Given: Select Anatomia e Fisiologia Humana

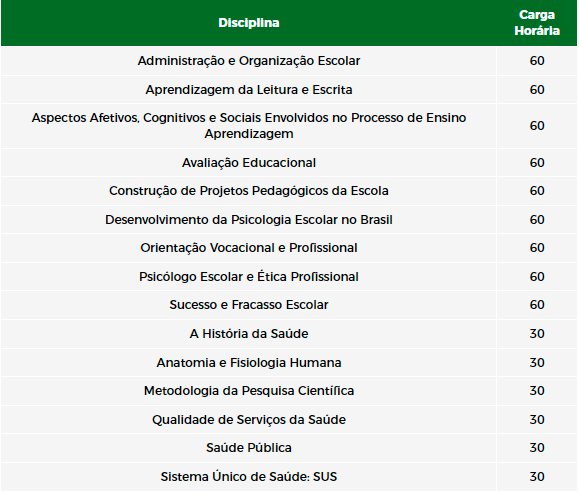Looking at the screenshot, I should 249,363.
